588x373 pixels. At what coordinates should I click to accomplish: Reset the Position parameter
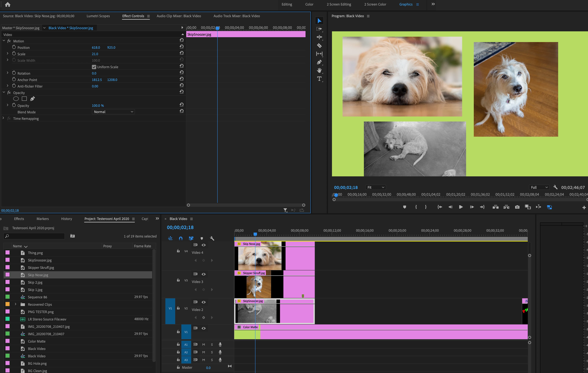click(182, 46)
